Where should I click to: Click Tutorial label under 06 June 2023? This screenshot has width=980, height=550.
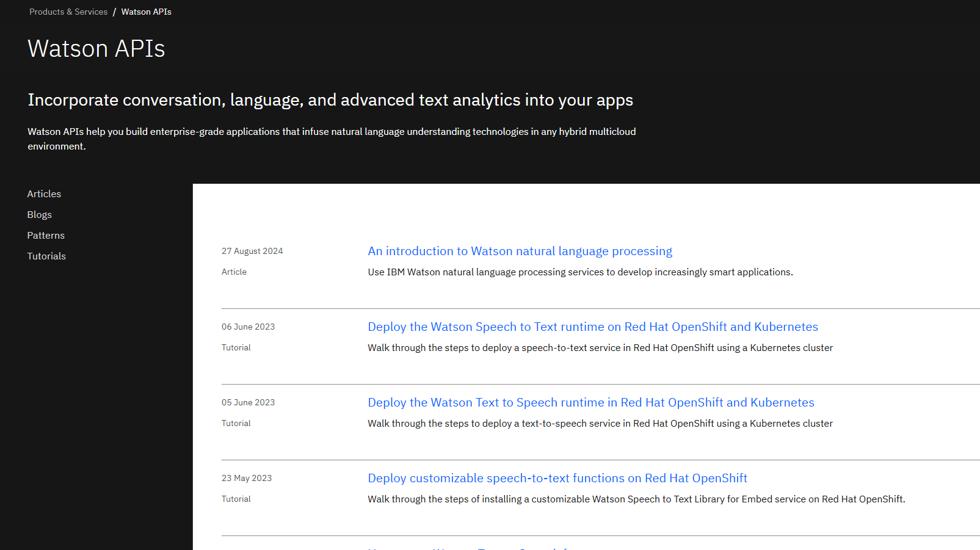click(236, 347)
